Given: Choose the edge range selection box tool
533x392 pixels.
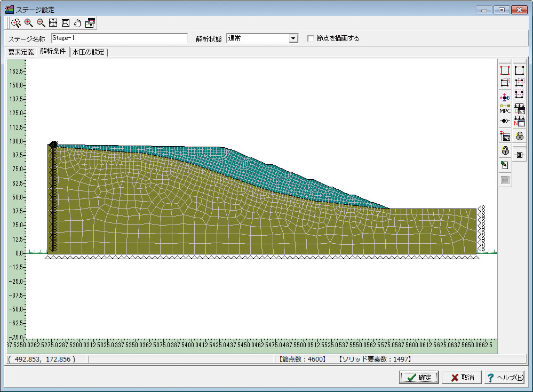Looking at the screenshot, I should pyautogui.click(x=520, y=83).
